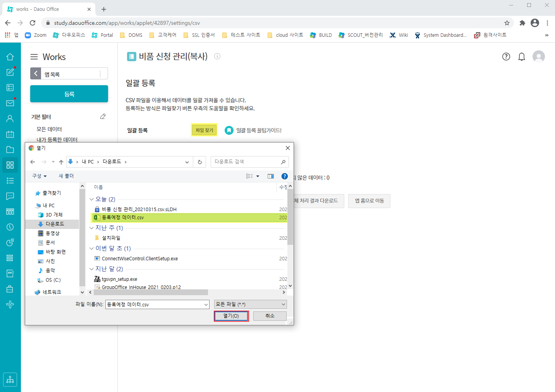Open the mail icon in sidebar
The height and width of the screenshot is (392, 555).
pyautogui.click(x=10, y=103)
